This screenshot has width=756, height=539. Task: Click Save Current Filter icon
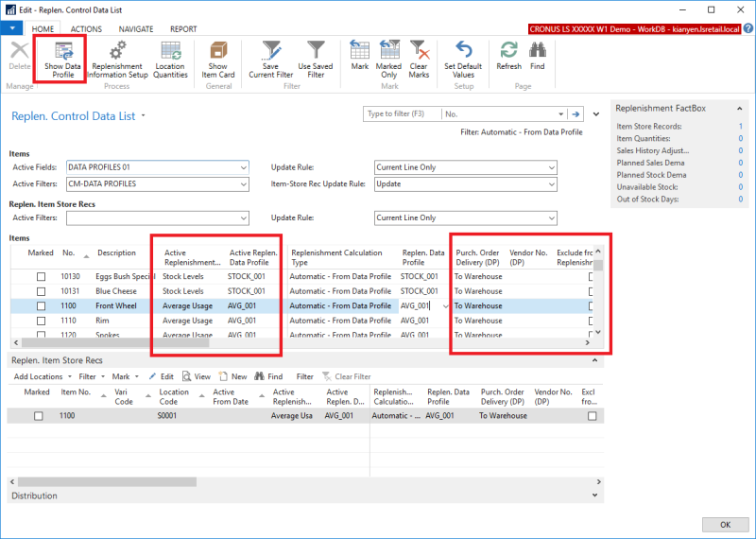(270, 50)
